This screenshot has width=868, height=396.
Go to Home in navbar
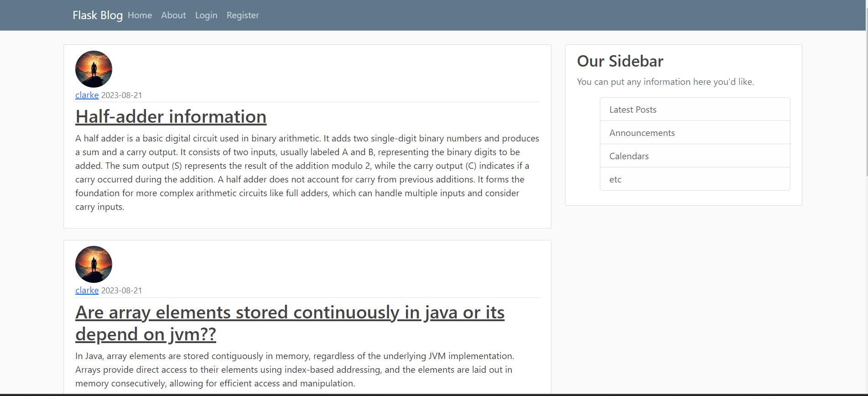pyautogui.click(x=140, y=15)
